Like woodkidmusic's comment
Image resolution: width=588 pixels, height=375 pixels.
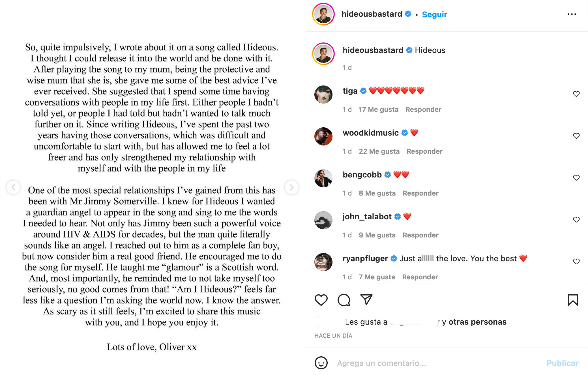[x=576, y=136]
